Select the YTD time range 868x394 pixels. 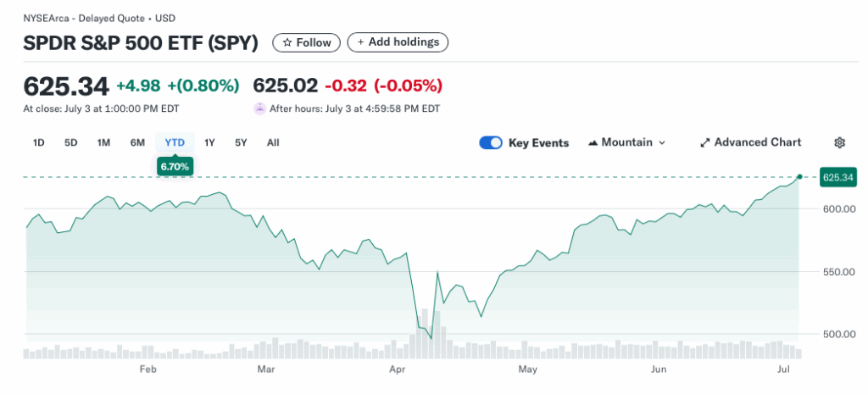175,142
